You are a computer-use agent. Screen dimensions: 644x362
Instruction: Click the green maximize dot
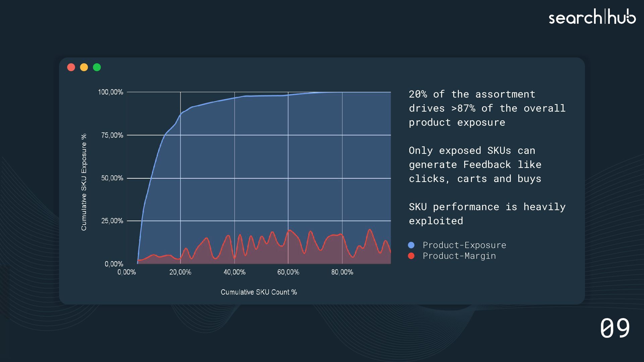pyautogui.click(x=97, y=67)
